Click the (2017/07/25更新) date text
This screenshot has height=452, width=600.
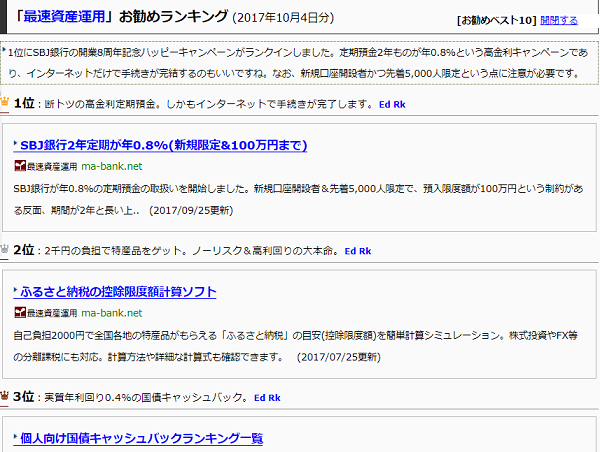tap(338, 357)
